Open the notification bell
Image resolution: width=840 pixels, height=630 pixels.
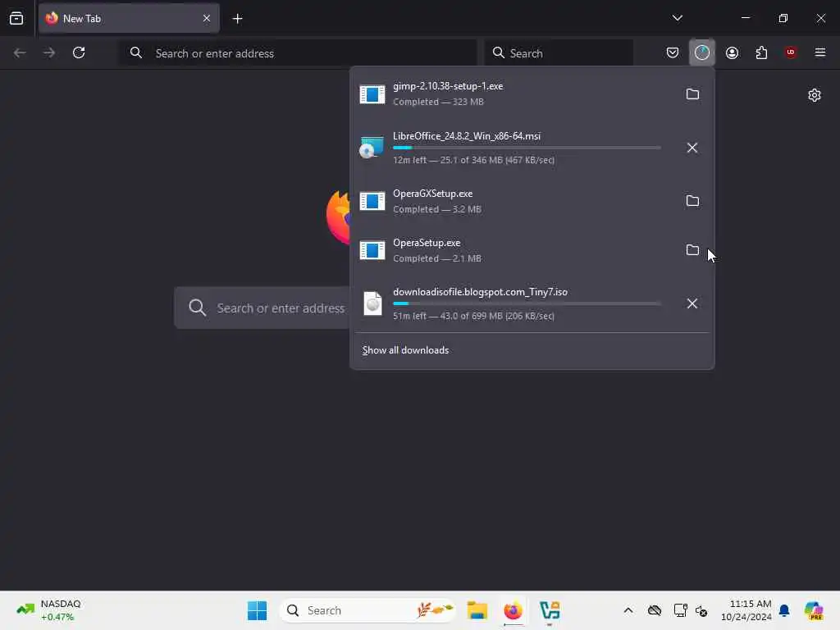[784, 610]
